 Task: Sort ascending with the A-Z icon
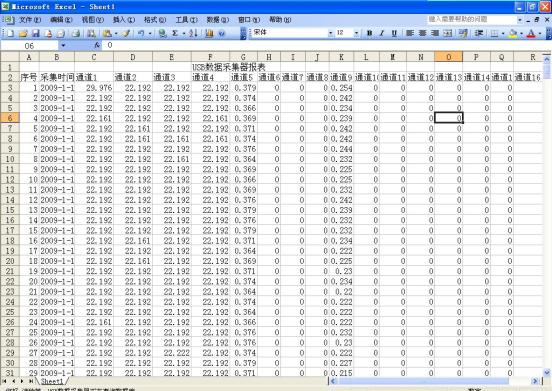(193, 33)
